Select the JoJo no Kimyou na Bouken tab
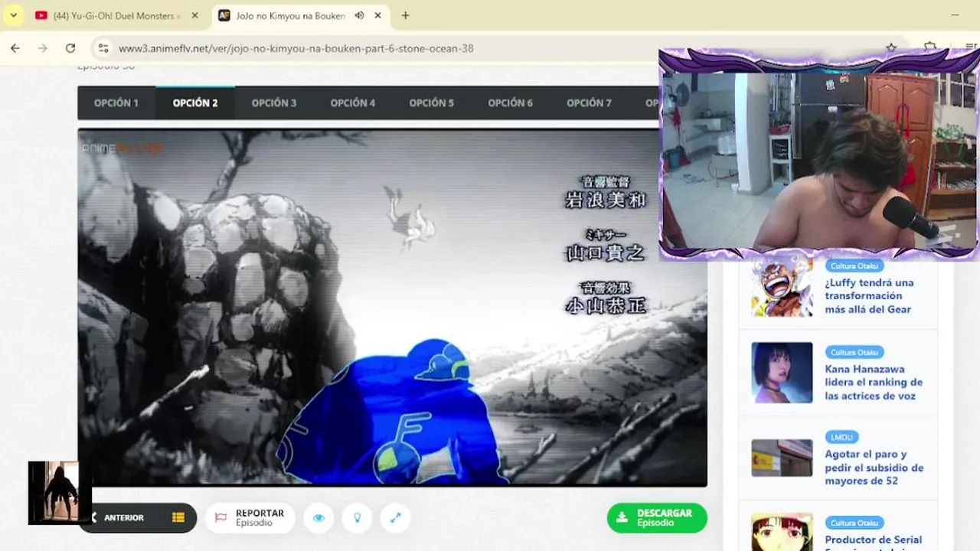The width and height of the screenshot is (980, 551). [289, 15]
